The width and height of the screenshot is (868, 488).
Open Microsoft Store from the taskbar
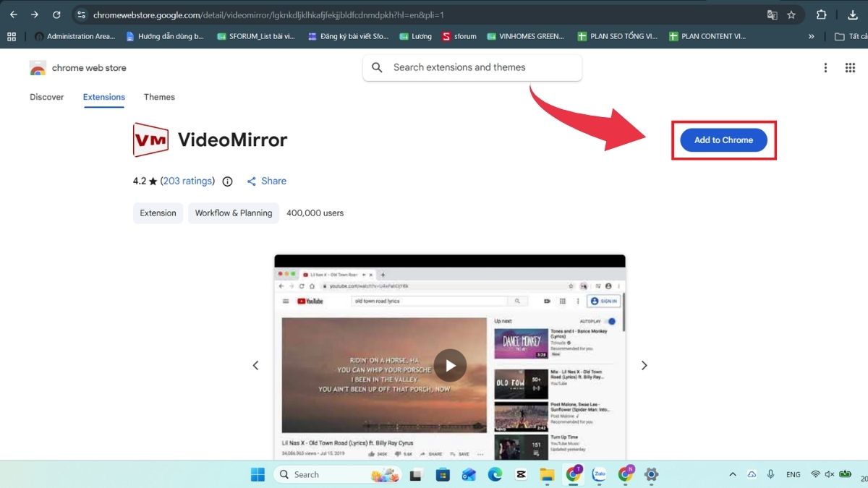tap(443, 474)
